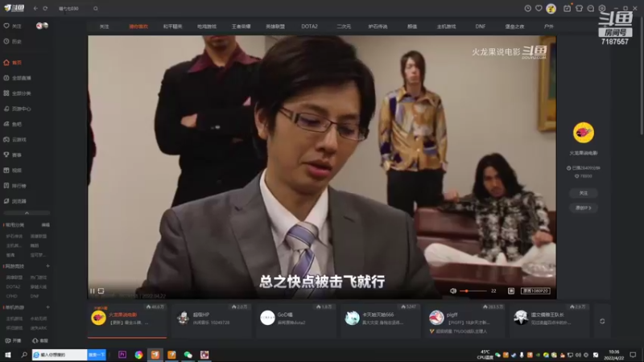Screen dimensions: 644x362
Task: Click the button below 关注 with the arrow
Action: click(x=583, y=208)
